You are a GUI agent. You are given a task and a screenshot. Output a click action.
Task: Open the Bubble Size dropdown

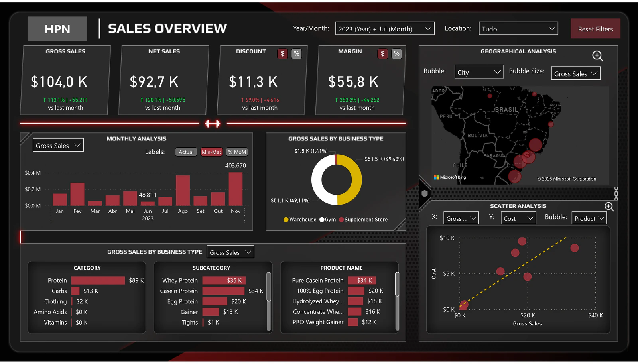[576, 73]
